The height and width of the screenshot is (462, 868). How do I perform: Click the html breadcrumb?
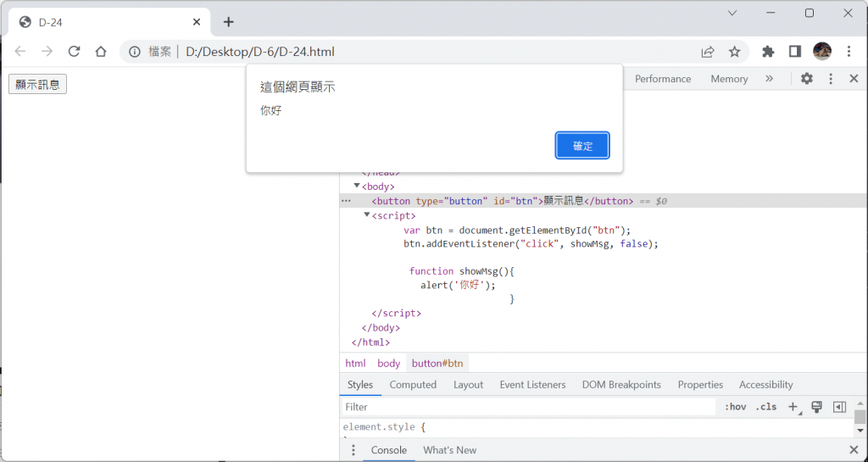click(x=355, y=363)
